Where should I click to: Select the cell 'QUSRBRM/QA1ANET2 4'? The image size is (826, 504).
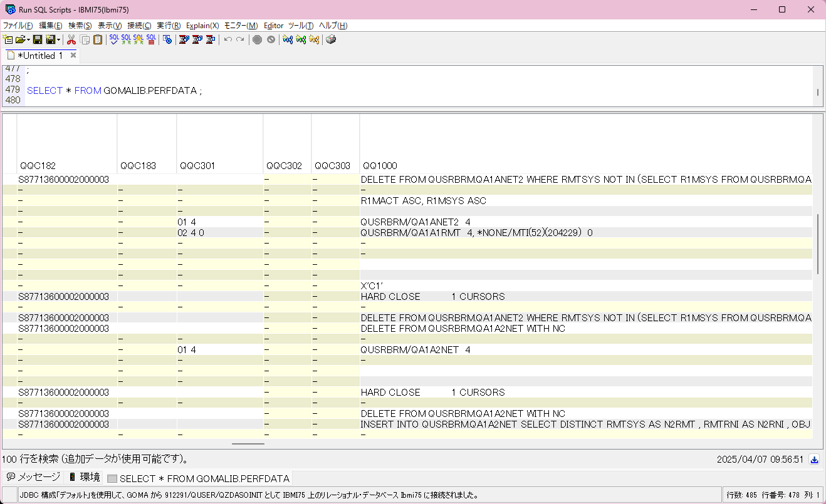pos(586,222)
